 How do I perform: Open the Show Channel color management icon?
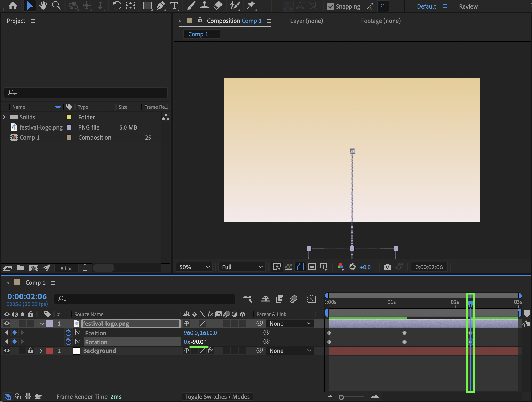click(341, 267)
